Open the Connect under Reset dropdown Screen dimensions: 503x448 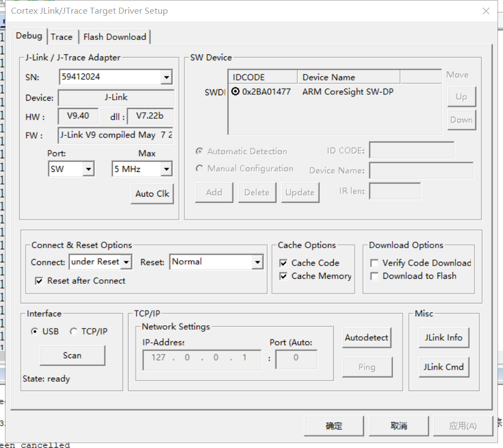[x=126, y=262]
